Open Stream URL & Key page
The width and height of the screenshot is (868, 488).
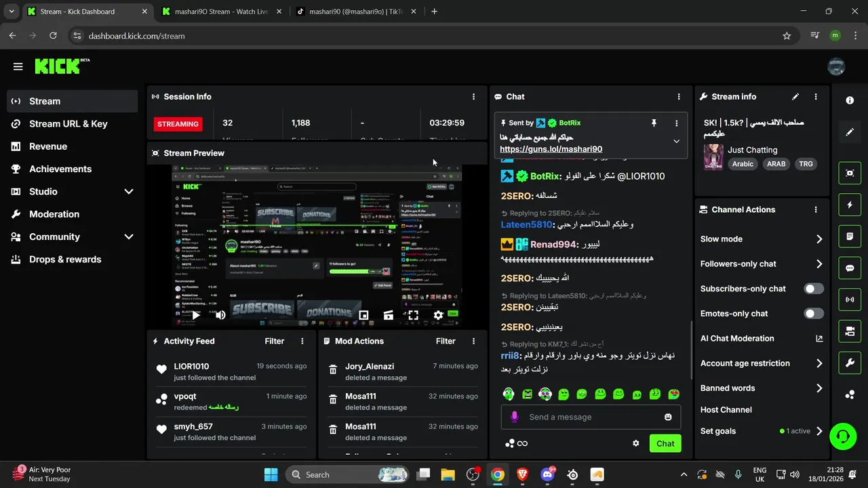(x=72, y=123)
